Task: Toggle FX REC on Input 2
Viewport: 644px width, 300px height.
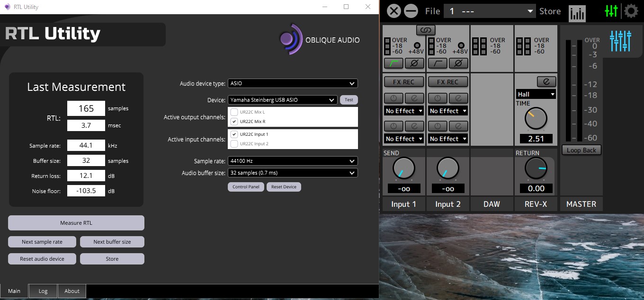Action: pos(447,82)
